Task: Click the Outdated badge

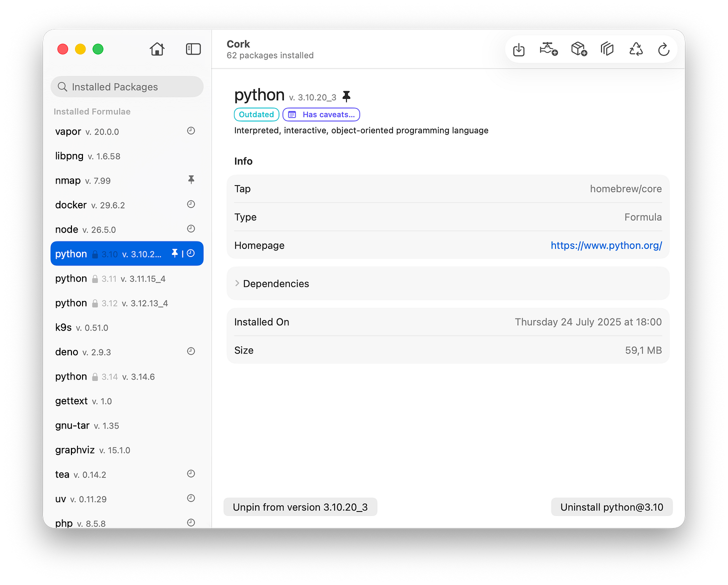Action: click(256, 114)
